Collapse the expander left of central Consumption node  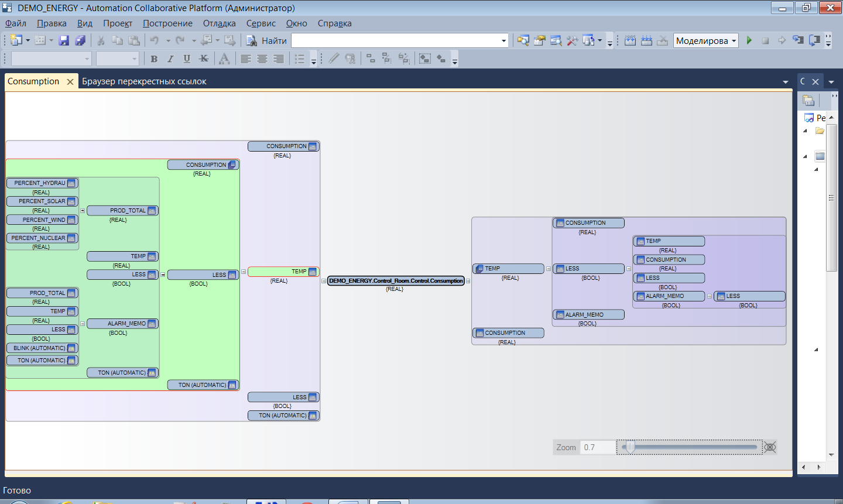324,281
